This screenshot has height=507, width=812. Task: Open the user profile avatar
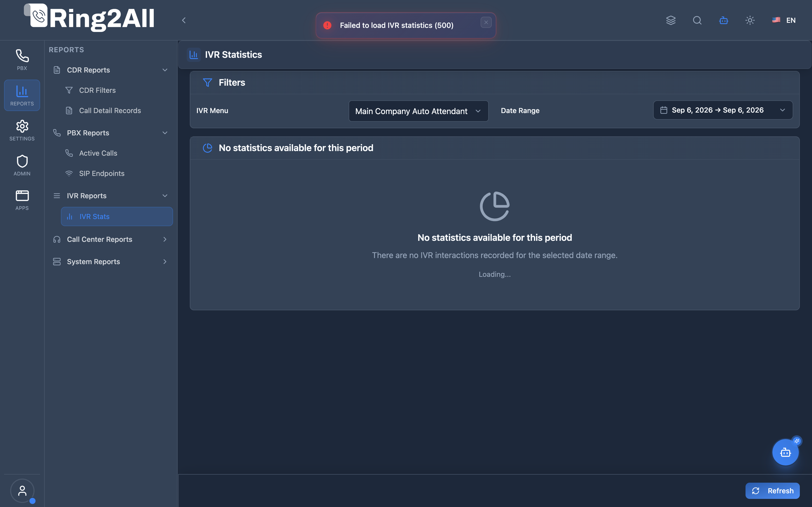point(22,491)
